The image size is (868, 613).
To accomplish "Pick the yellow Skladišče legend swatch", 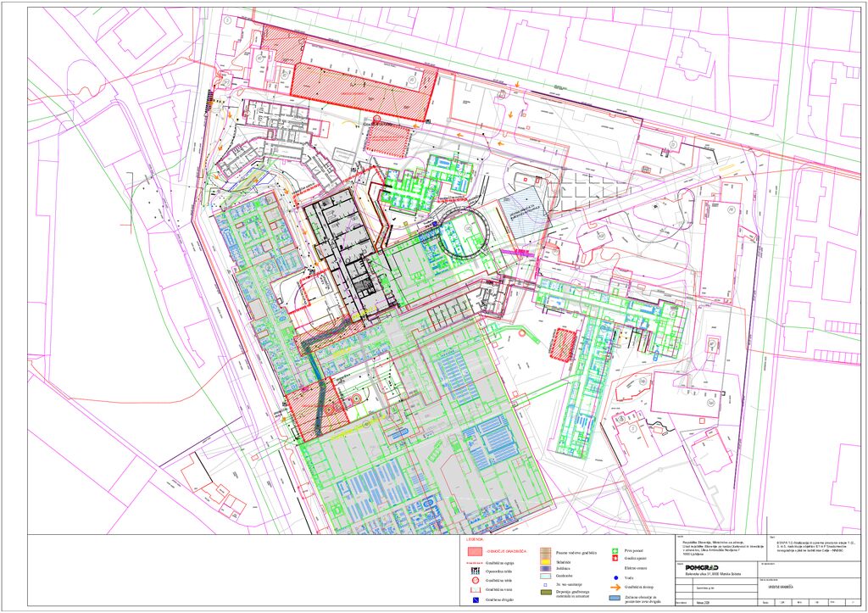I will tap(546, 561).
